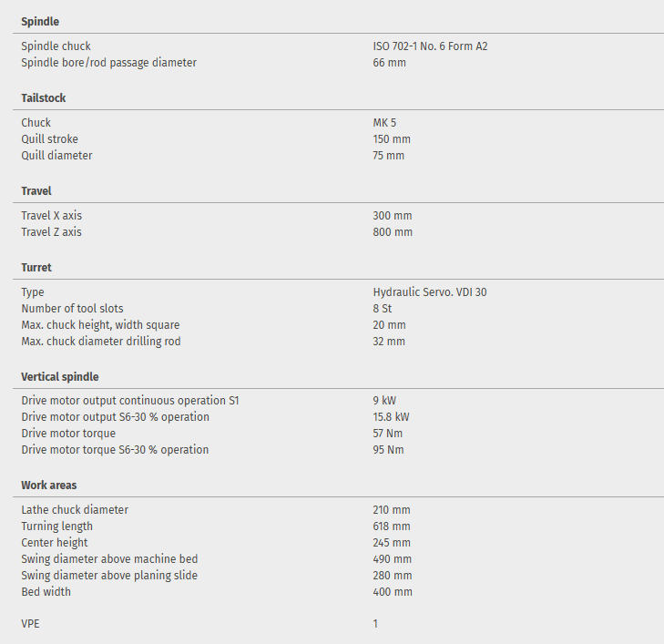The height and width of the screenshot is (644, 664).
Task: Select the Lathe chuck diameter label
Action: coord(75,510)
